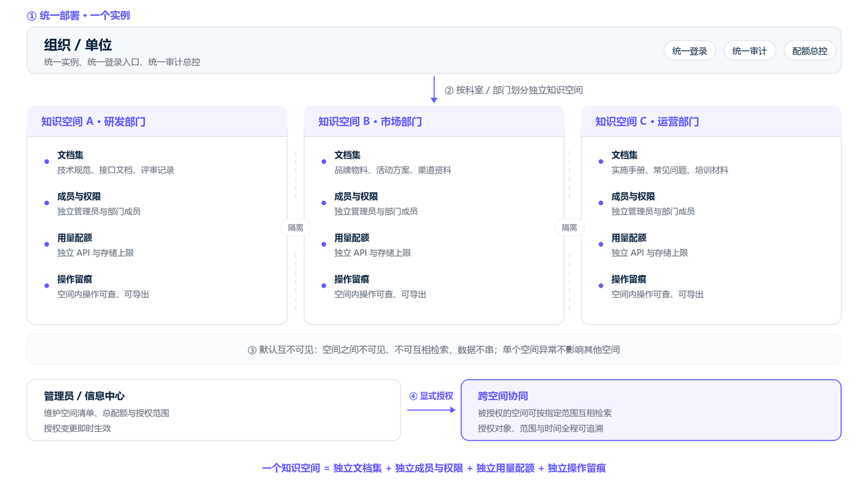Click 空间内操作可查、可导出 in 知识空间 A

click(103, 294)
